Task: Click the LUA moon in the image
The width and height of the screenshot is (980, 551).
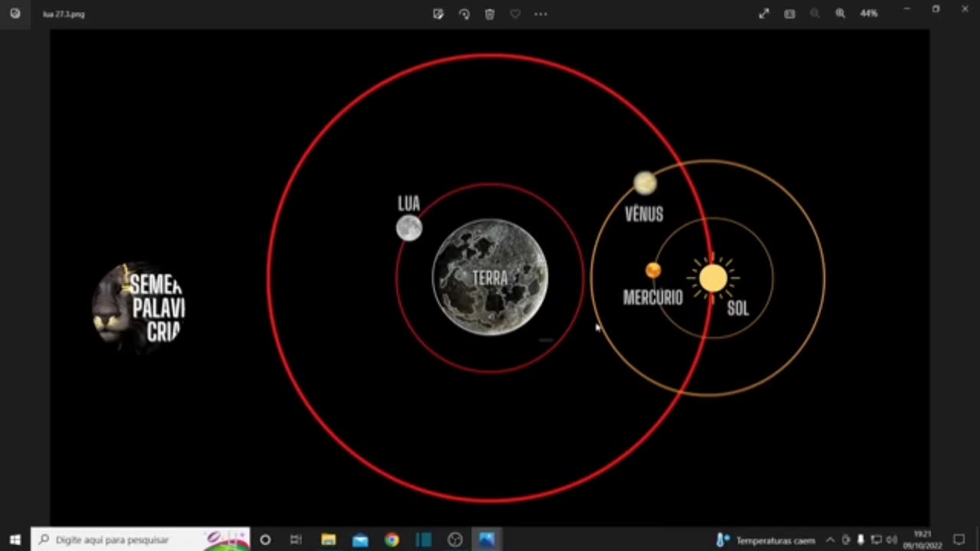Action: point(409,228)
